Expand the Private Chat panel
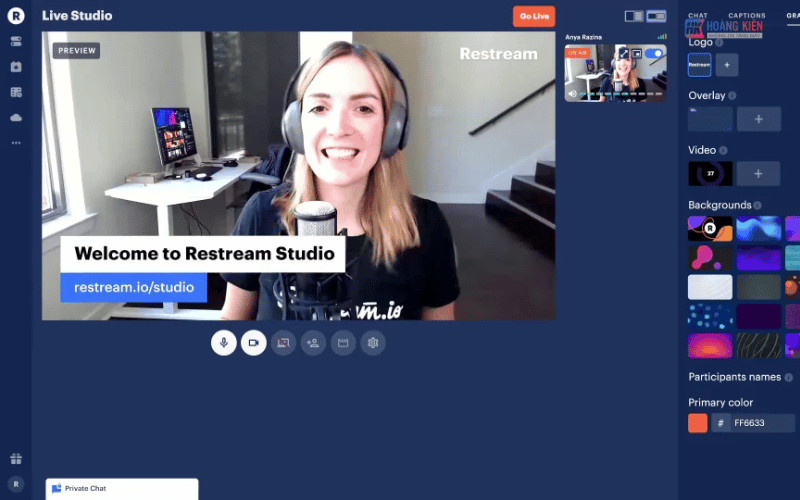 [122, 489]
